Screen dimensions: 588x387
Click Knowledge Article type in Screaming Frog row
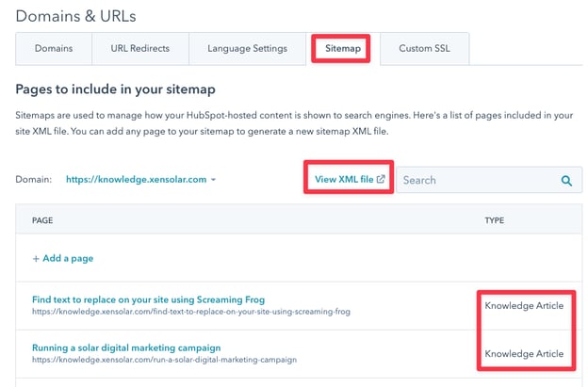524,306
